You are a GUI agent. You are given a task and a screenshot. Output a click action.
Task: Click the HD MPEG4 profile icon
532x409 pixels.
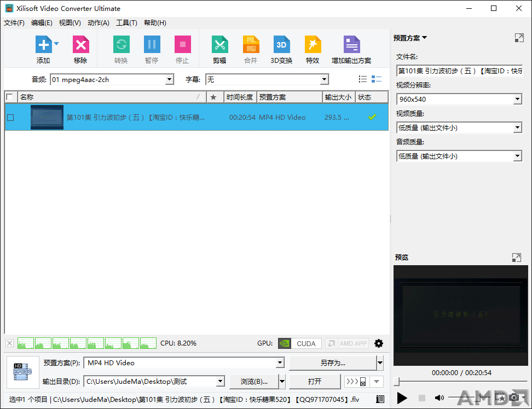click(x=23, y=372)
